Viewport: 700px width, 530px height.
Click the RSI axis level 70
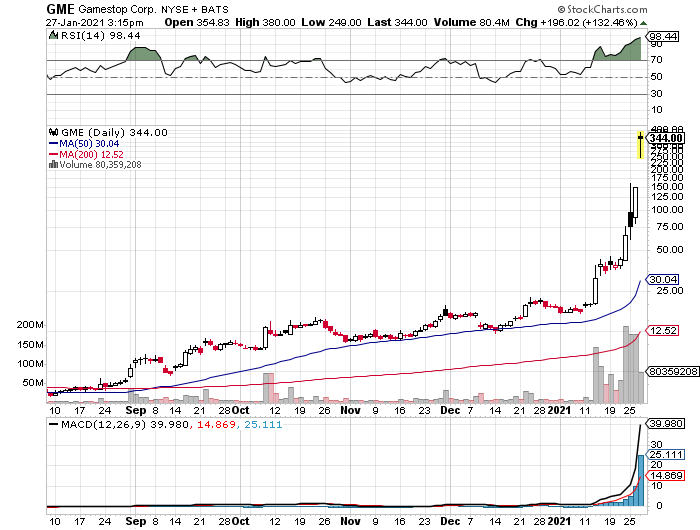coord(656,59)
